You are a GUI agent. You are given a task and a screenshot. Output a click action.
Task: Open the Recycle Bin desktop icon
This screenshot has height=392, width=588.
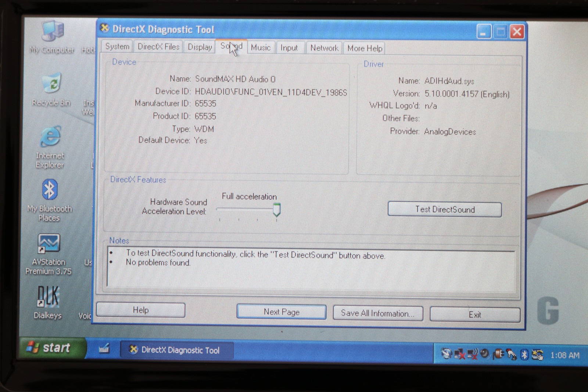(51, 90)
